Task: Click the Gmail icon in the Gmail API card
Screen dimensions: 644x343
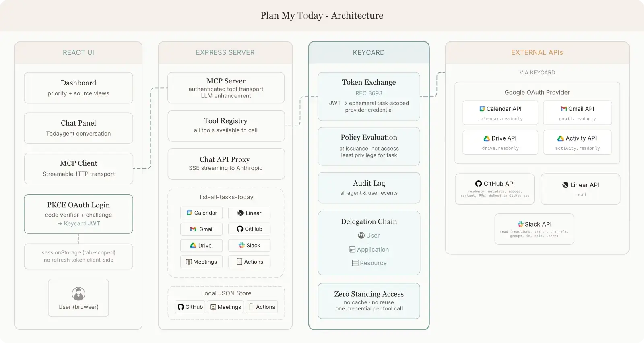Action: pyautogui.click(x=563, y=109)
